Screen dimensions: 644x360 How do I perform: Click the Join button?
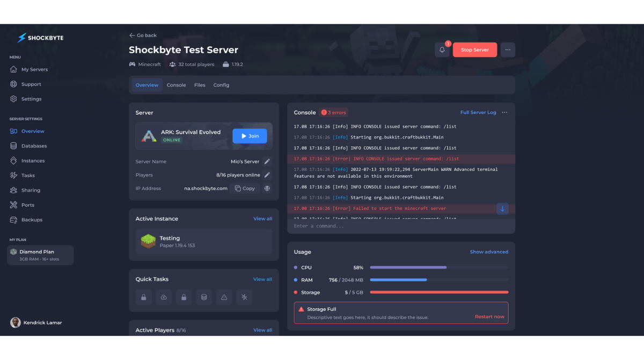tap(250, 136)
